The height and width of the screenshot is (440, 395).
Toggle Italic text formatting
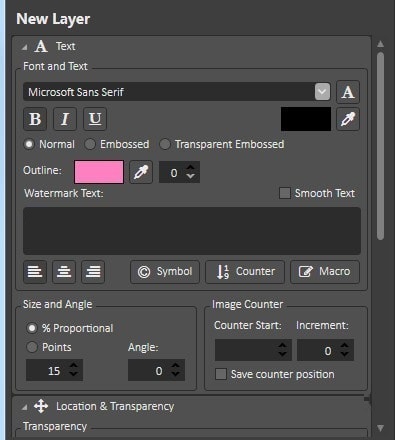pos(65,119)
